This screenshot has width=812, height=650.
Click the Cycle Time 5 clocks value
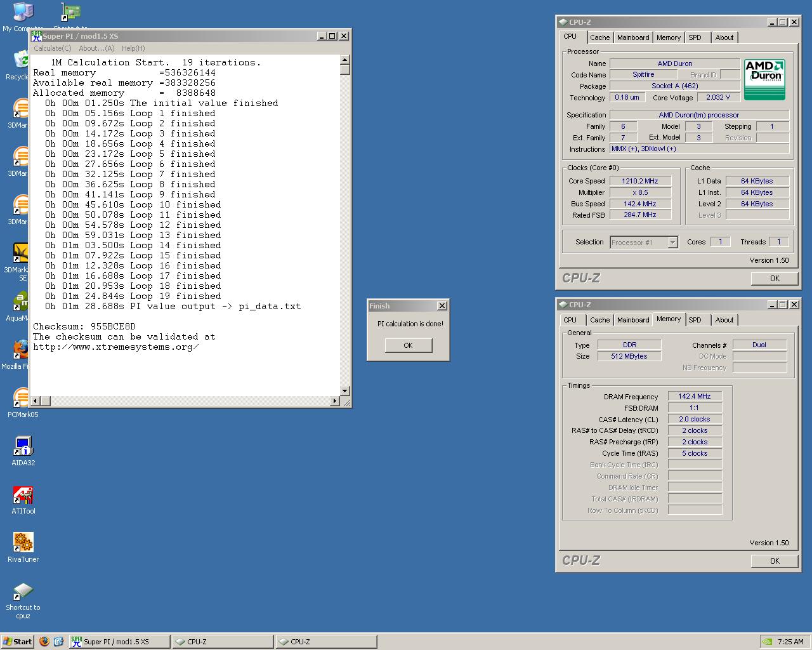pyautogui.click(x=695, y=453)
